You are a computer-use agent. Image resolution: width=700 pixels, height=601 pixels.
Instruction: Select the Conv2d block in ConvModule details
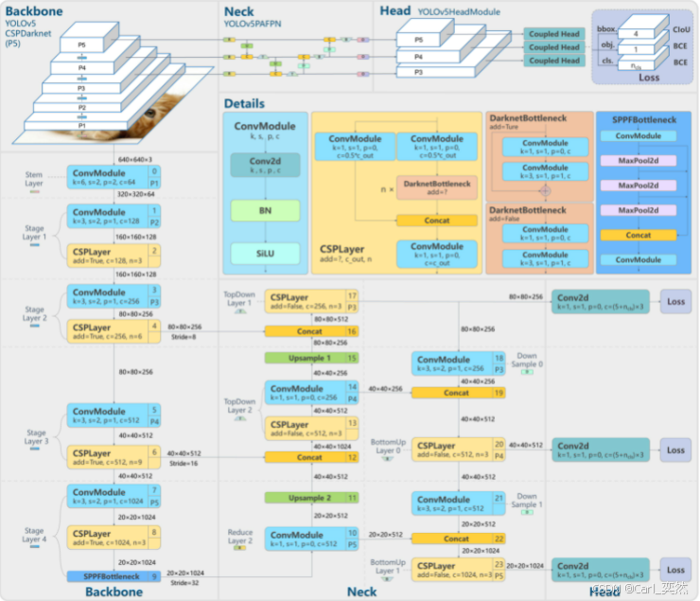(x=265, y=165)
